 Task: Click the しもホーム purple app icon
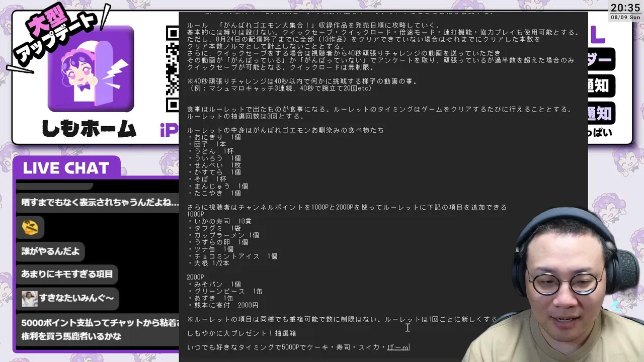point(91,69)
